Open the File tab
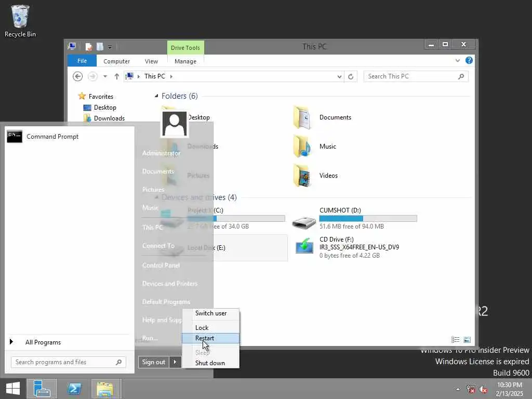The width and height of the screenshot is (532, 399). [82, 61]
